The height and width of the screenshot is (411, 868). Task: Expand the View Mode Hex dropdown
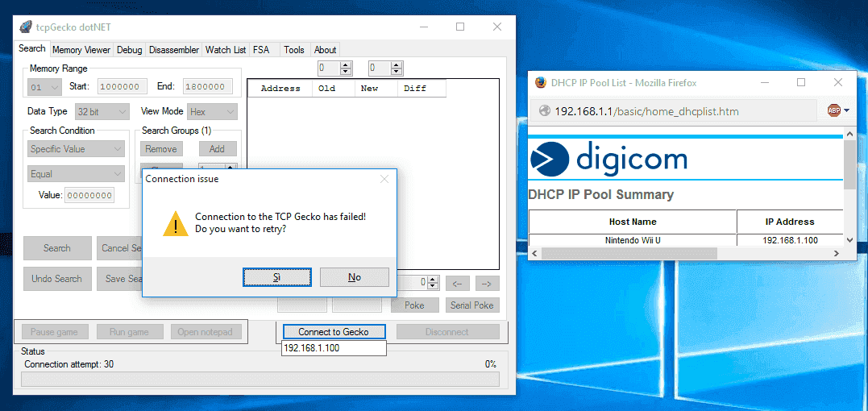(212, 111)
